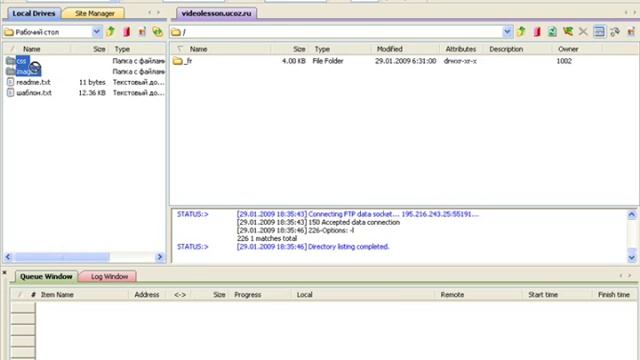The height and width of the screenshot is (360, 640).
Task: Click the css folder icon
Action: (x=11, y=61)
